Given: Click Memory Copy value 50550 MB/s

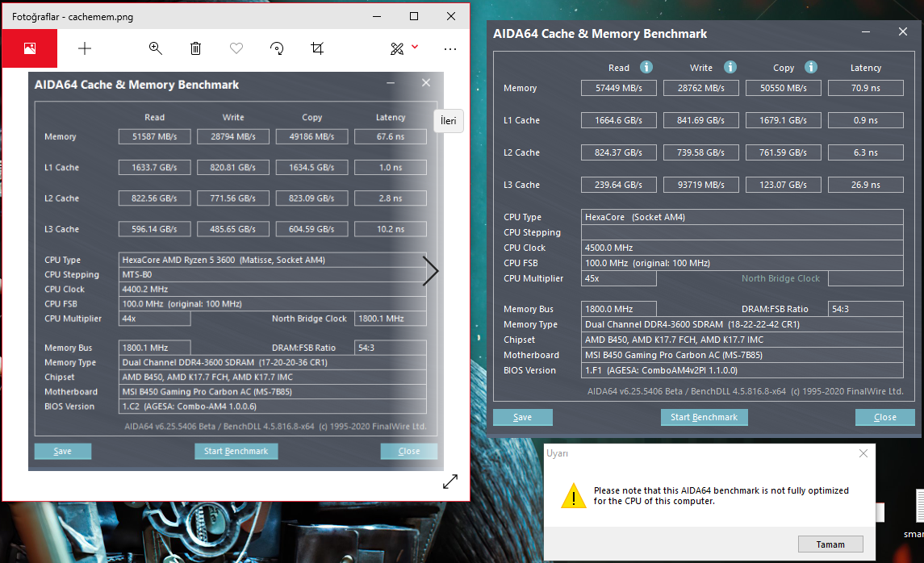Looking at the screenshot, I should 783,88.
